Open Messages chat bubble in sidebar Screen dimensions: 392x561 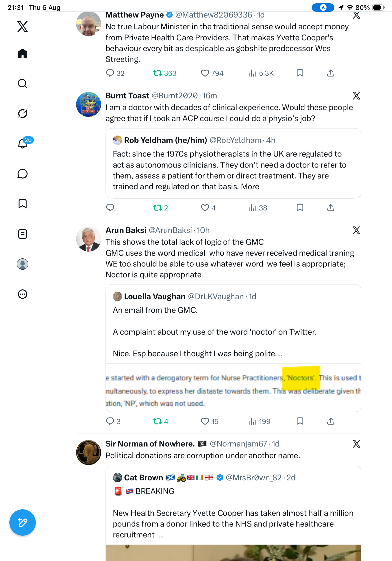click(23, 174)
